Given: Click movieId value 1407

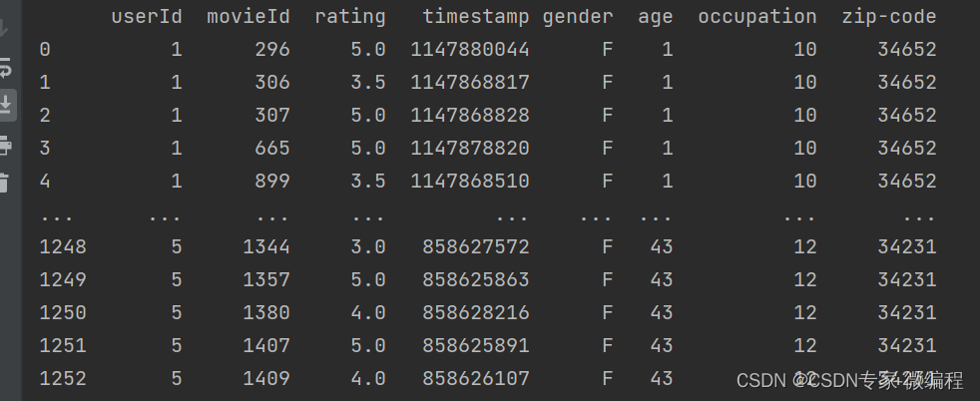Looking at the screenshot, I should click(x=266, y=345).
